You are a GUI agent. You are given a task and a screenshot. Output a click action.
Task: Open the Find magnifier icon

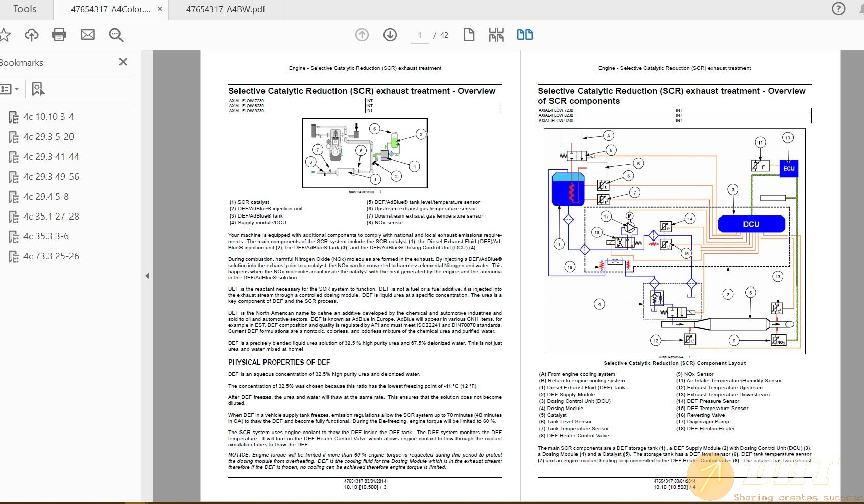point(116,35)
